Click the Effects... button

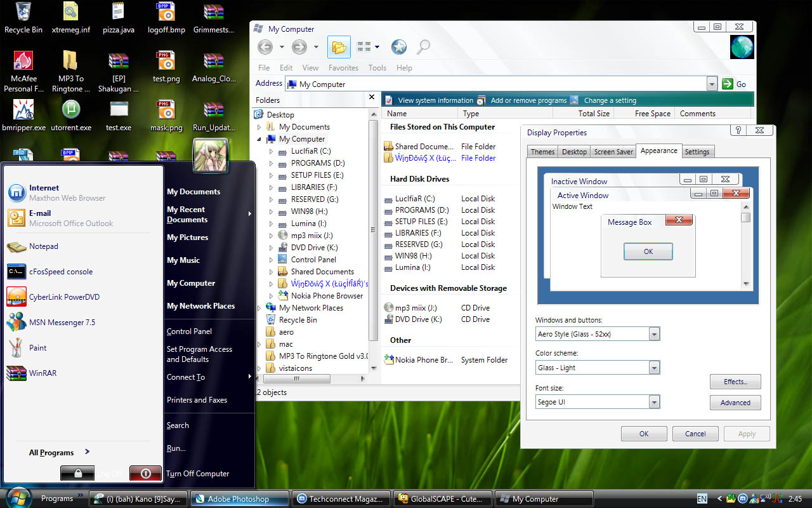[x=735, y=382]
